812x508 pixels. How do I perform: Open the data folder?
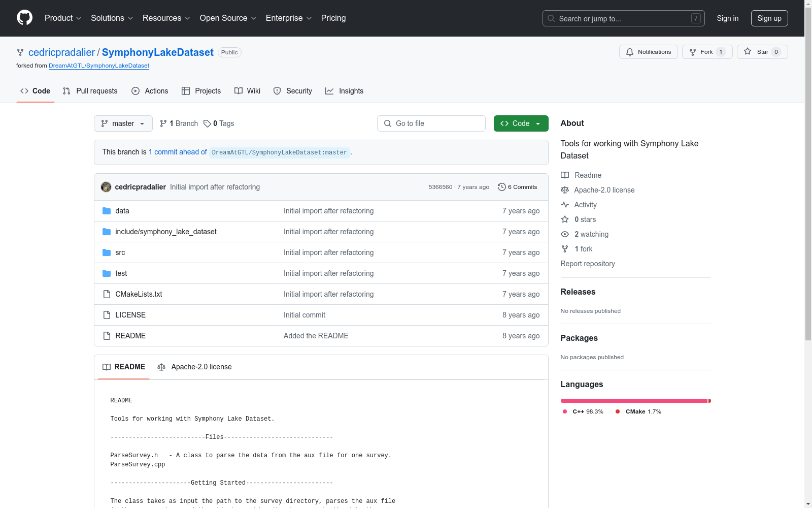[122, 211]
